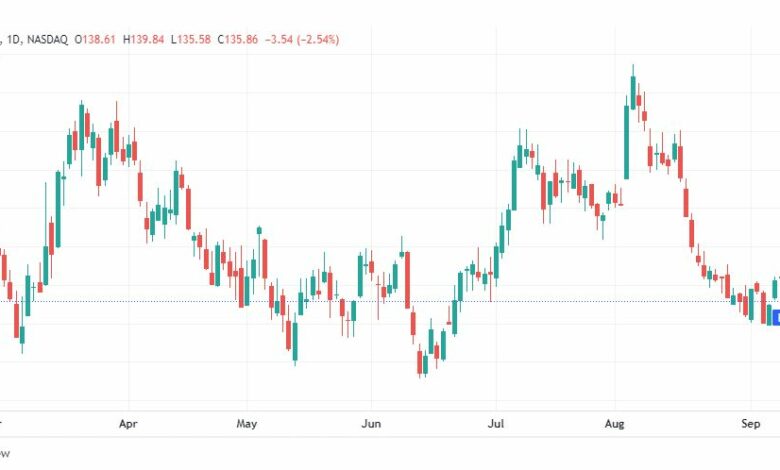Click the tallest green candle in early August
Image resolution: width=780 pixels, height=470 pixels.
pyautogui.click(x=627, y=142)
